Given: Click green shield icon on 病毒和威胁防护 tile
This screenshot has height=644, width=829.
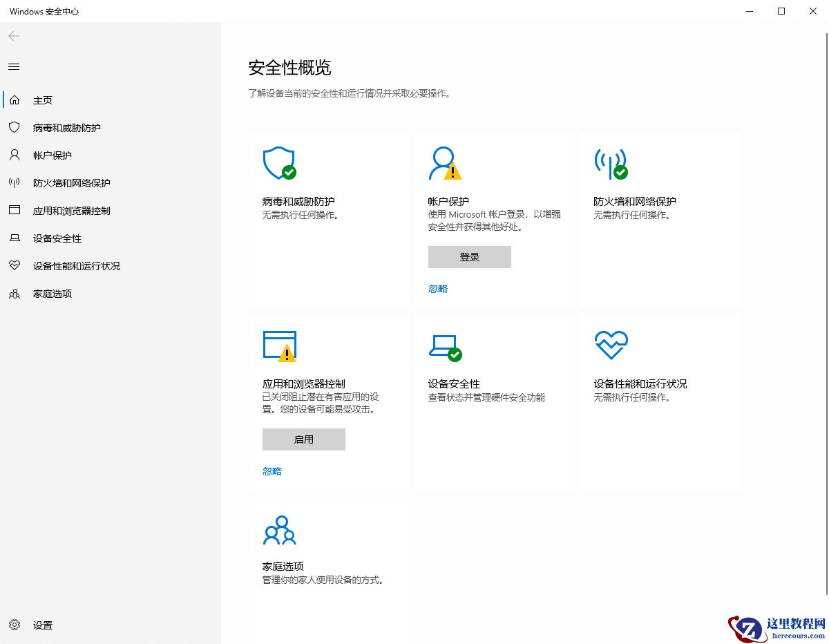Looking at the screenshot, I should click(280, 163).
